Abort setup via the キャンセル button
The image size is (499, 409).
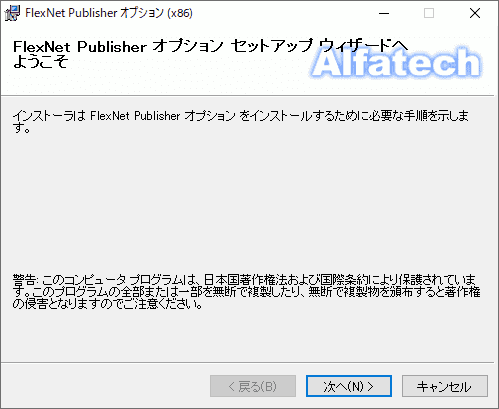(445, 386)
